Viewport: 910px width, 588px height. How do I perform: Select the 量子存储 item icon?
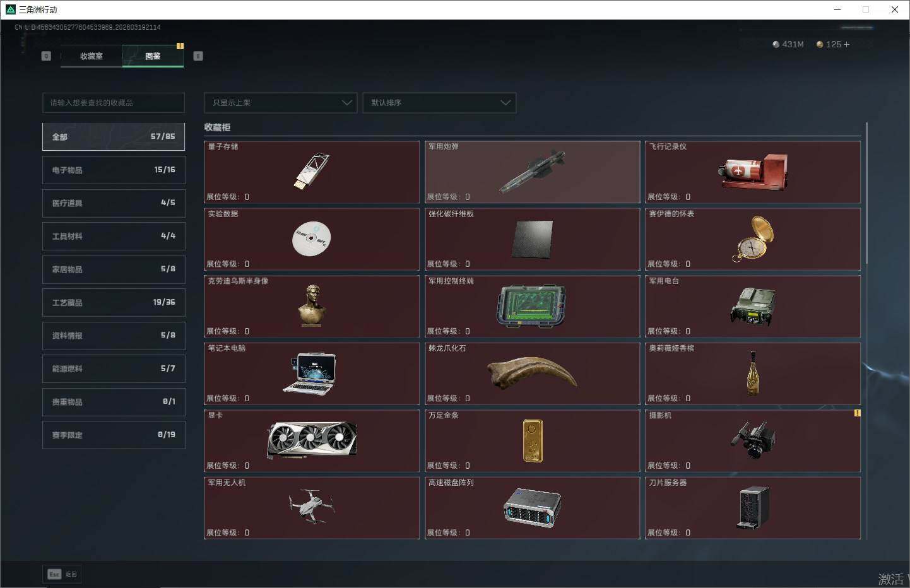point(312,170)
